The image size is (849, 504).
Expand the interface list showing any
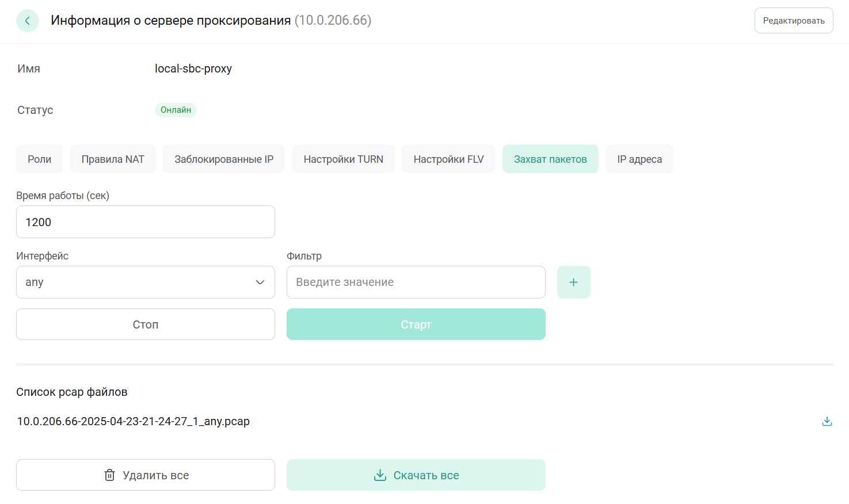click(x=145, y=282)
